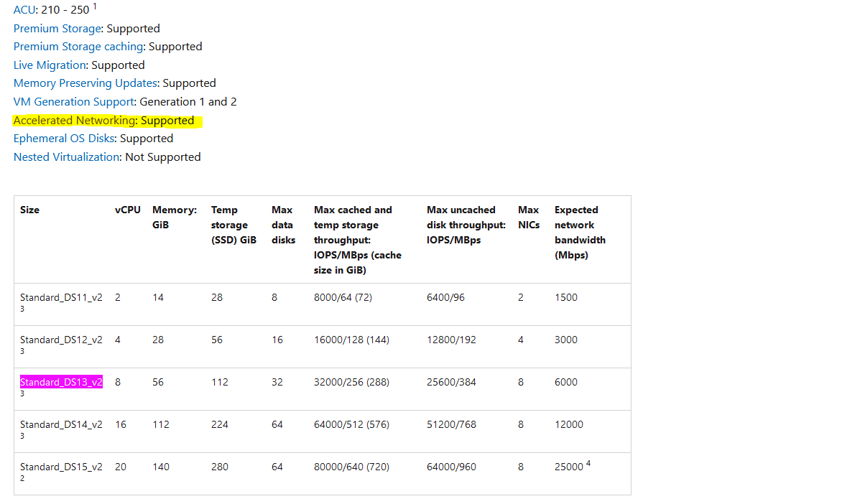The height and width of the screenshot is (504, 865).
Task: Click the 51200/768 uncached throughput value
Action: (451, 424)
